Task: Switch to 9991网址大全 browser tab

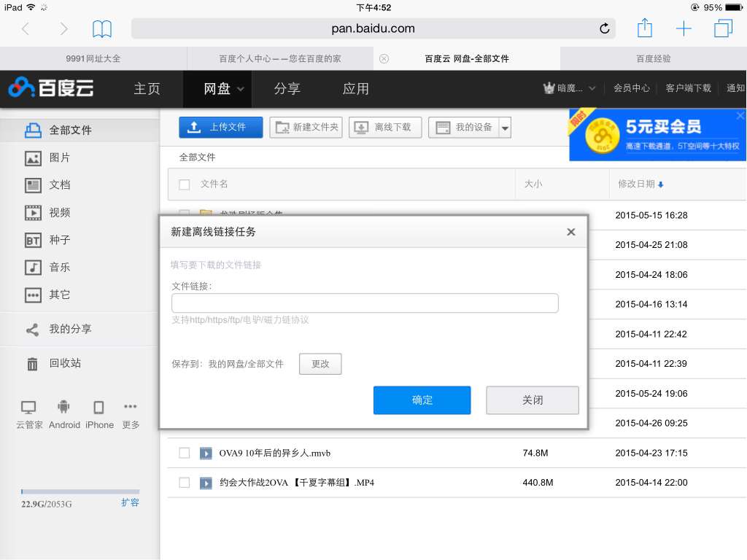Action: (x=93, y=58)
